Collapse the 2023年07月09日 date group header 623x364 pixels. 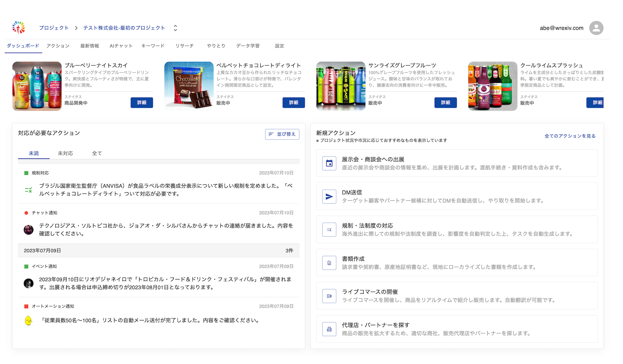[158, 250]
